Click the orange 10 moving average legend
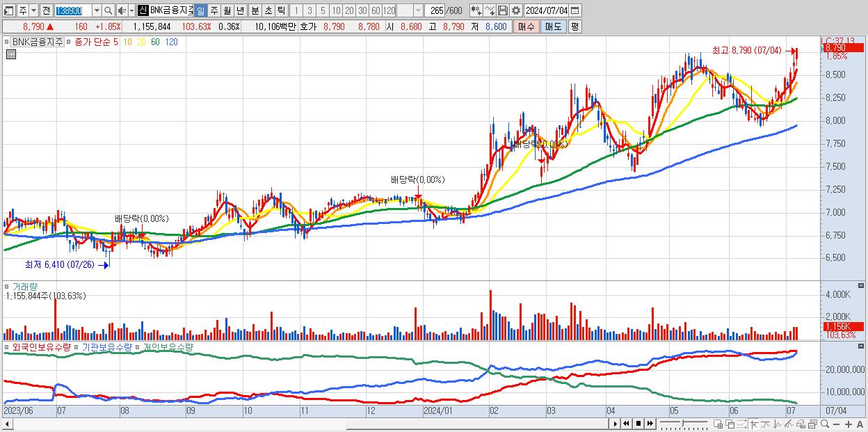This screenshot has height=432, width=868. [128, 42]
